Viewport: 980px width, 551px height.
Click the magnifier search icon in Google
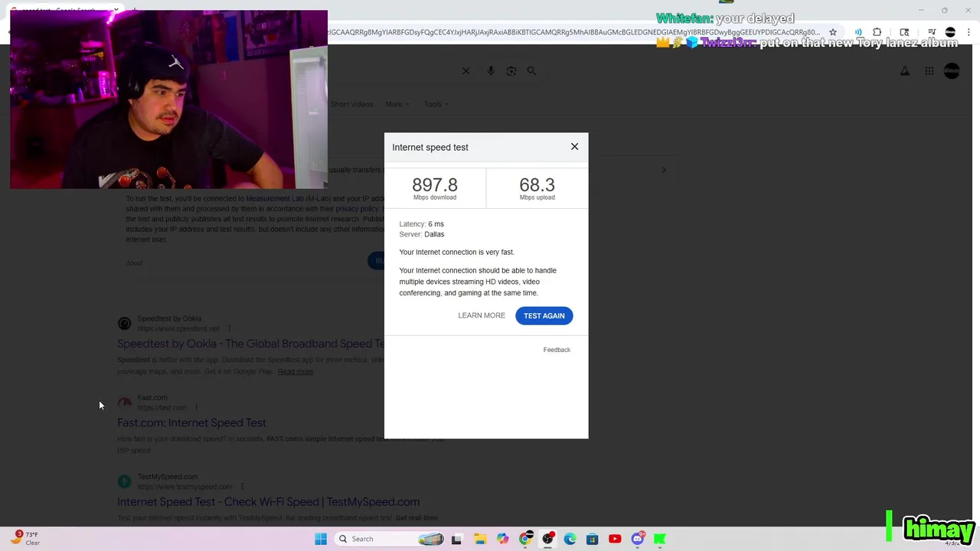coord(531,71)
